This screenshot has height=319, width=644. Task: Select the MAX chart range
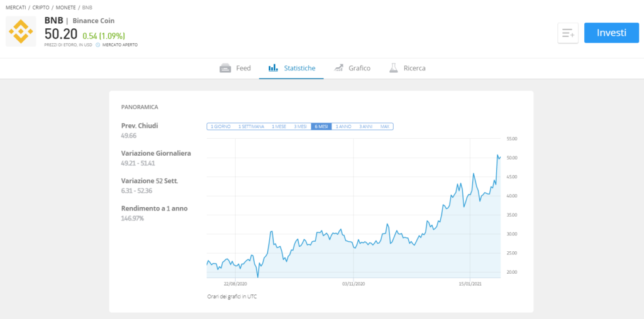tap(385, 127)
